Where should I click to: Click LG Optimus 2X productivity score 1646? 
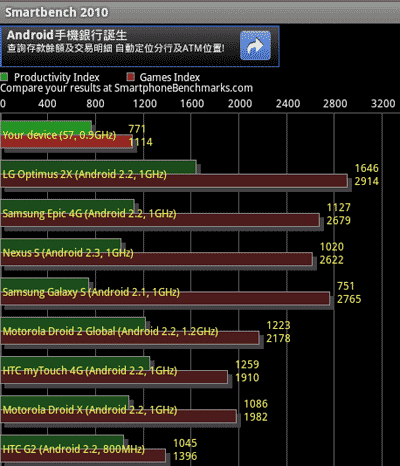click(367, 168)
